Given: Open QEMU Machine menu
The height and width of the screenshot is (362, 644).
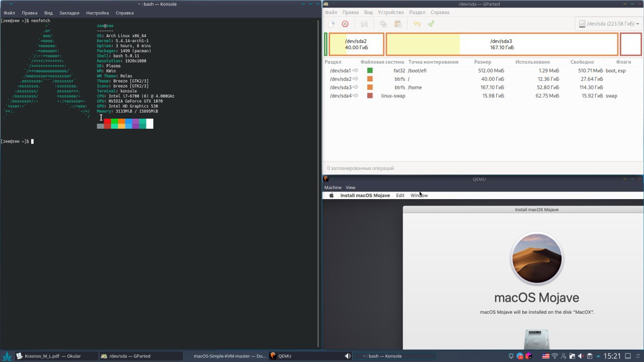Looking at the screenshot, I should point(333,188).
